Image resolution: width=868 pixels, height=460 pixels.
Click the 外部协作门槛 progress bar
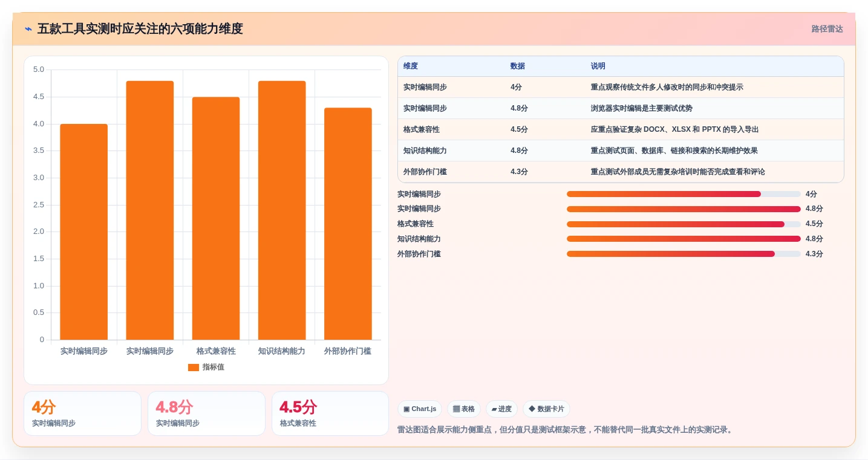[684, 254]
